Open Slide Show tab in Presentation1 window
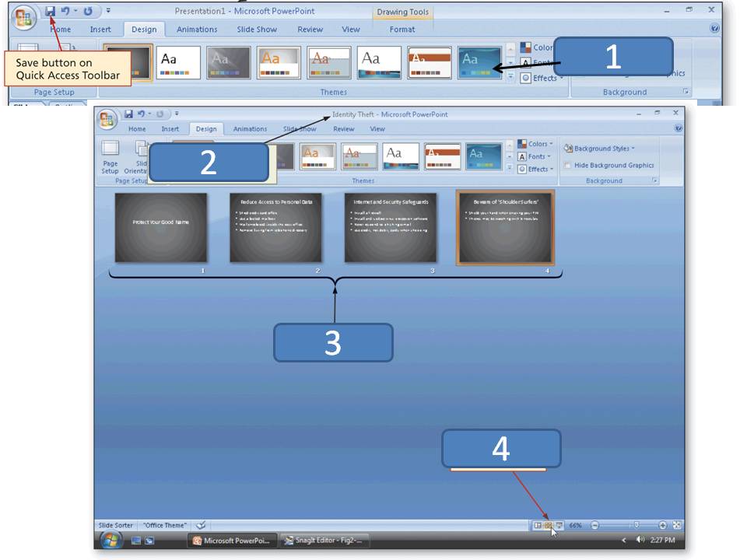This screenshot has width=747, height=560. (x=257, y=30)
